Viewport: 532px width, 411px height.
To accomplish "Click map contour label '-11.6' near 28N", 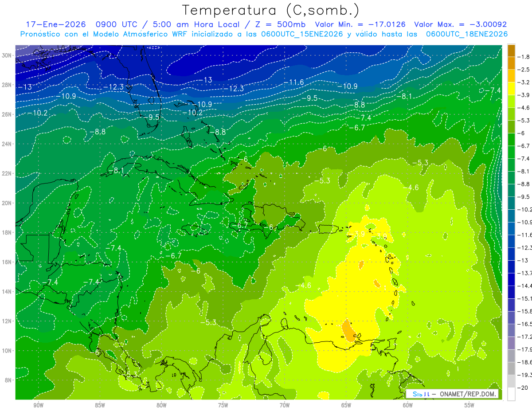I will (293, 82).
